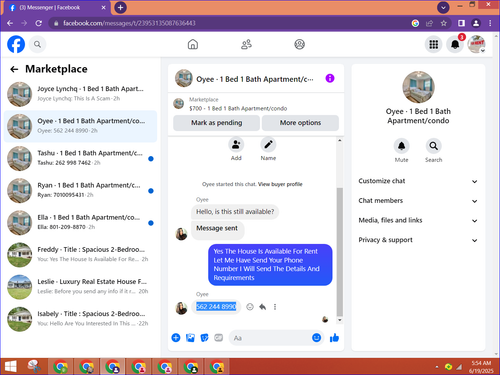
Task: Click the browser address bar URL
Action: click(129, 23)
